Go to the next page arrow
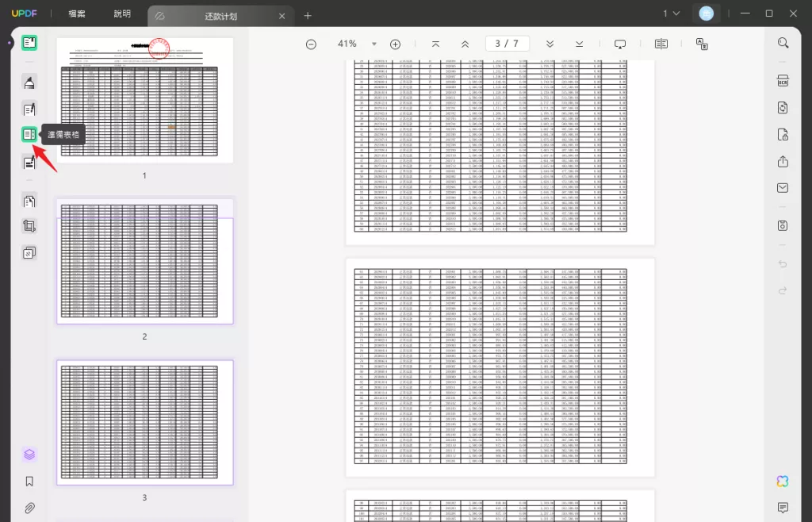 click(x=550, y=44)
